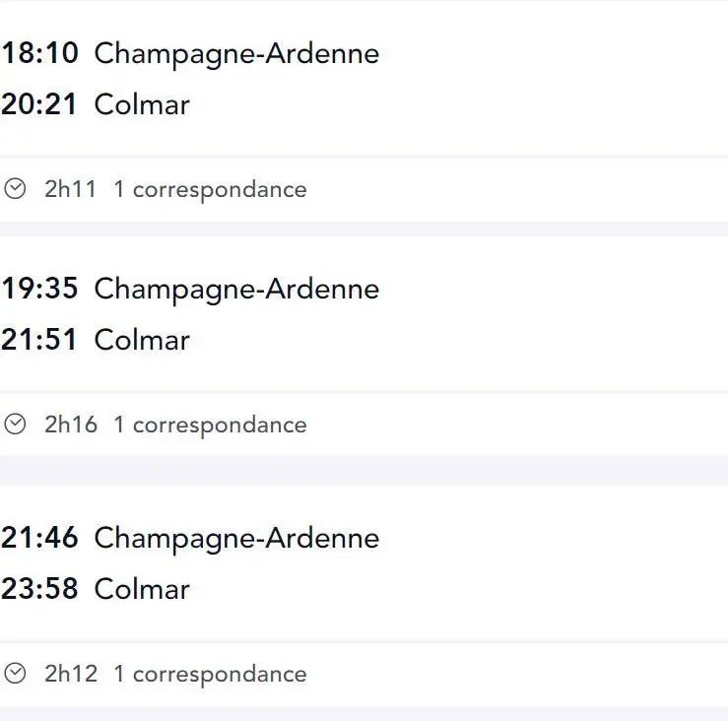Open the trip arriving Colmar at 20:21
Viewport: 728px width, 721px height.
pyautogui.click(x=96, y=104)
